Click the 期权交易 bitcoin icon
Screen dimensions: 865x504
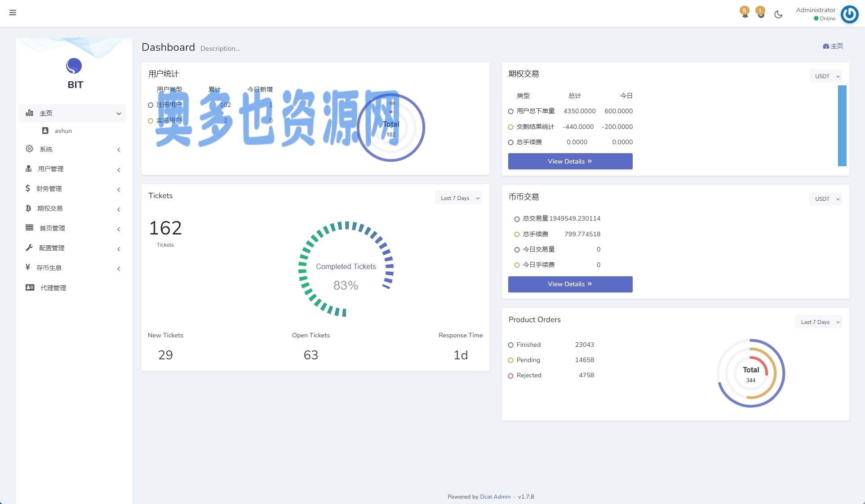click(x=28, y=208)
